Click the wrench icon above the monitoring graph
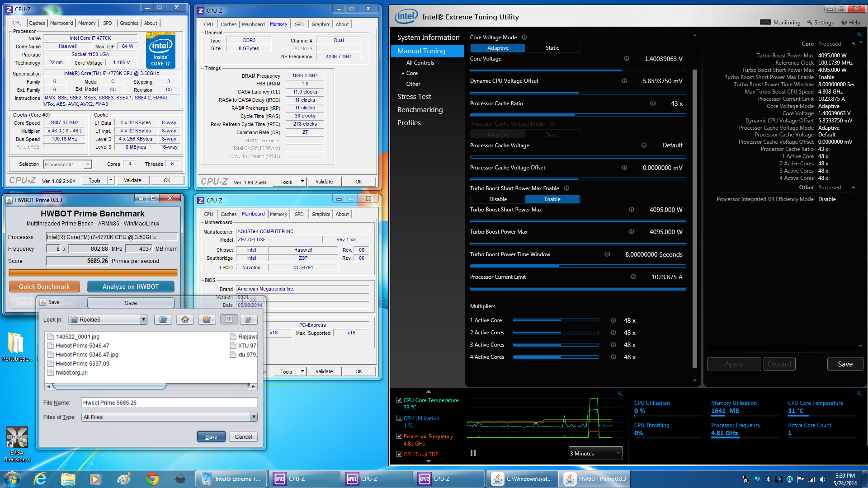 coord(620,394)
